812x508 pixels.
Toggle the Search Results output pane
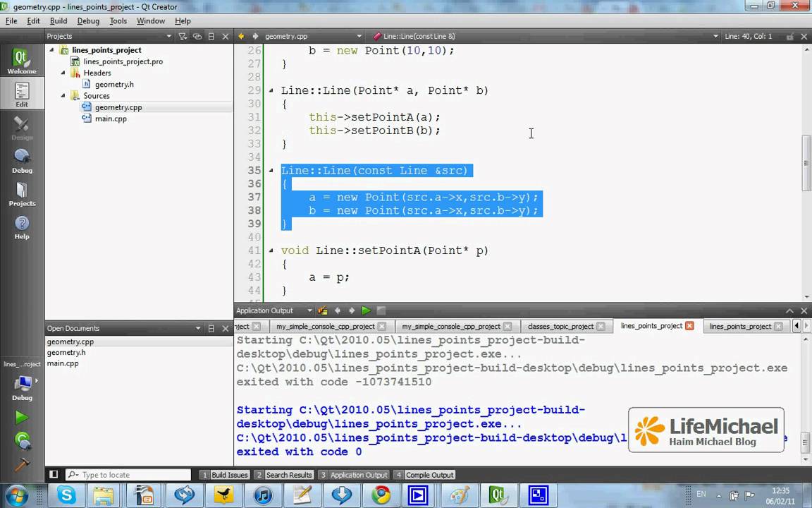[x=284, y=475]
